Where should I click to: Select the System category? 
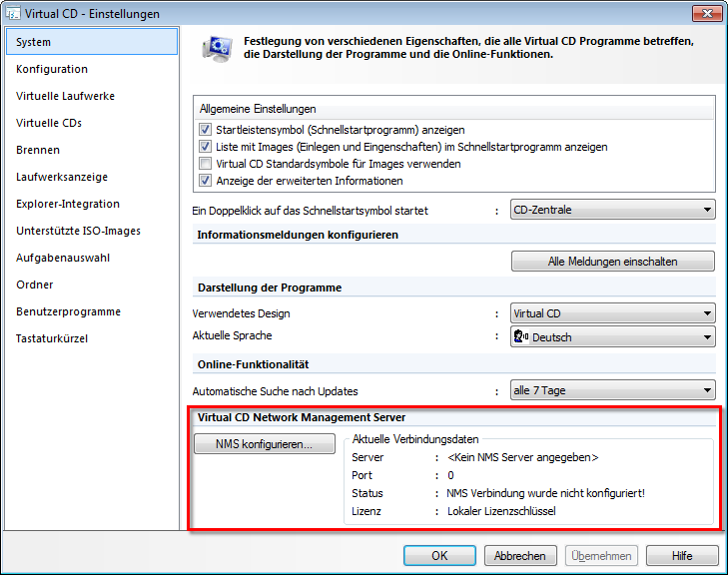coord(92,42)
